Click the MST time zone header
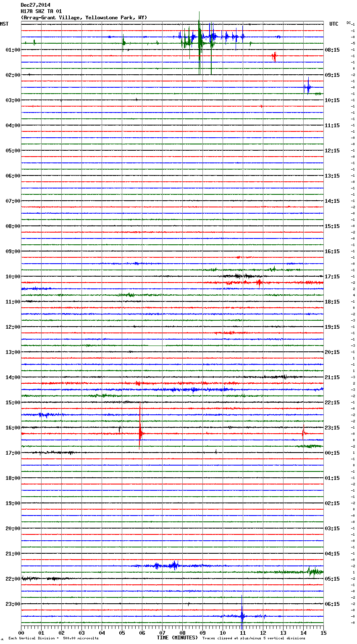The image size is (357, 644). [x=4, y=24]
